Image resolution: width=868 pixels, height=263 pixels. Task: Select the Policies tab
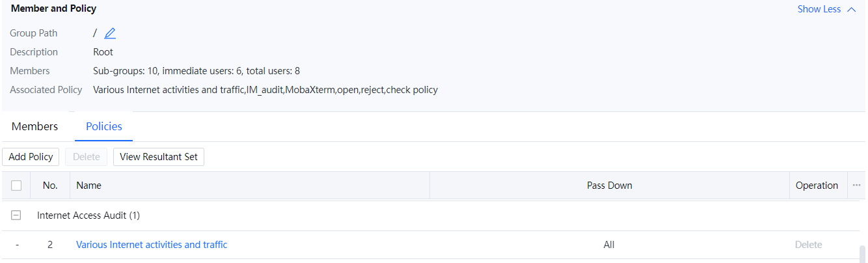(104, 126)
